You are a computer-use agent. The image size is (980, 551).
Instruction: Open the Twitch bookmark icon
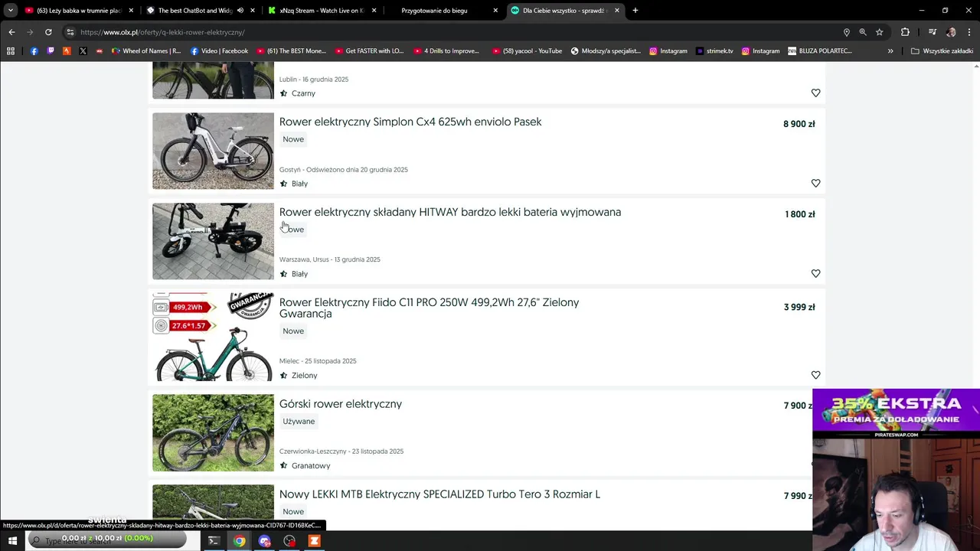[x=51, y=51]
